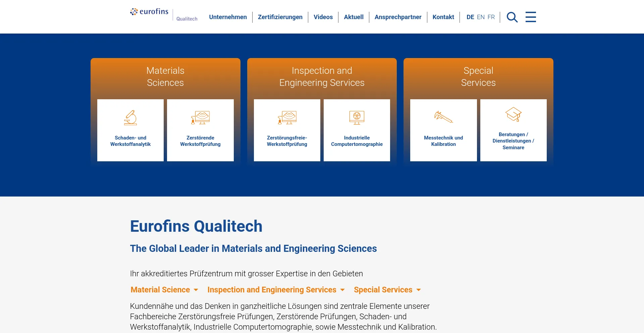This screenshot has height=333, width=644.
Task: Click the Special Services card heading
Action: (x=478, y=76)
